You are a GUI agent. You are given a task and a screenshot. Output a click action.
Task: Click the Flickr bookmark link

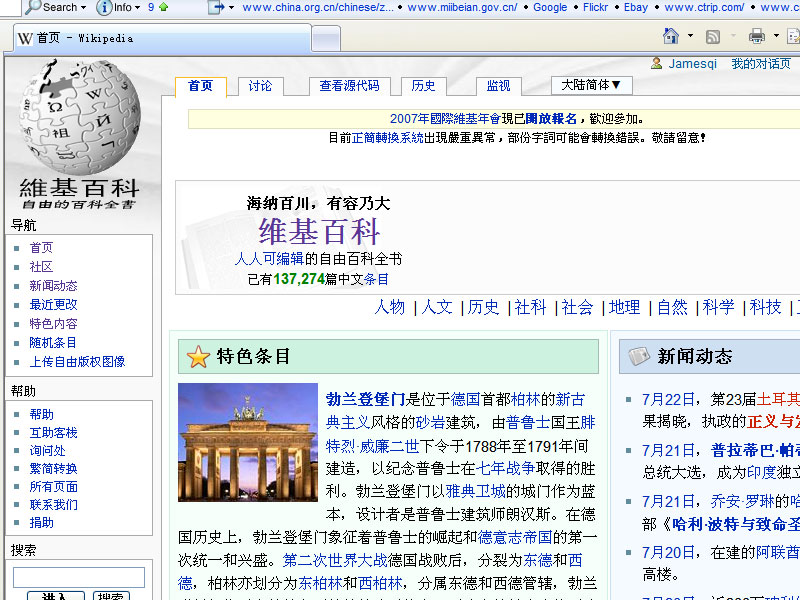click(x=595, y=6)
